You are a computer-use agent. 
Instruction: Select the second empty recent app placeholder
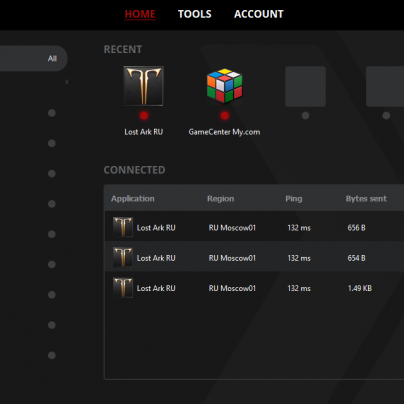(x=385, y=86)
